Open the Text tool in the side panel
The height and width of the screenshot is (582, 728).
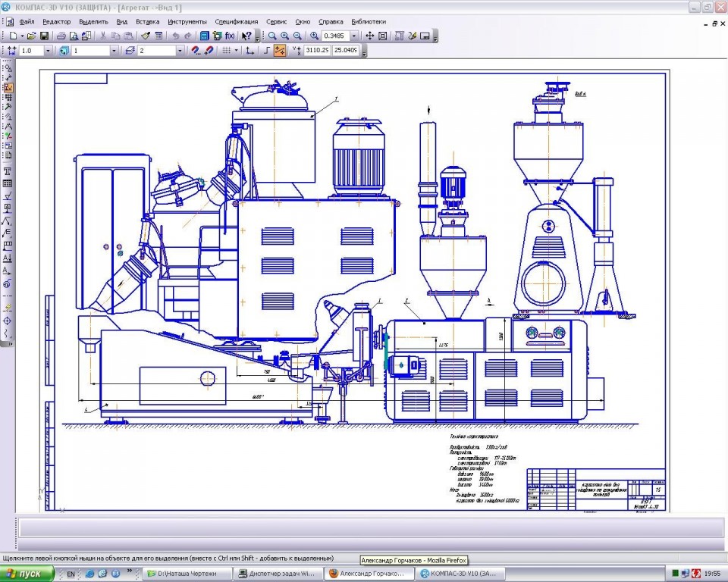(8, 171)
